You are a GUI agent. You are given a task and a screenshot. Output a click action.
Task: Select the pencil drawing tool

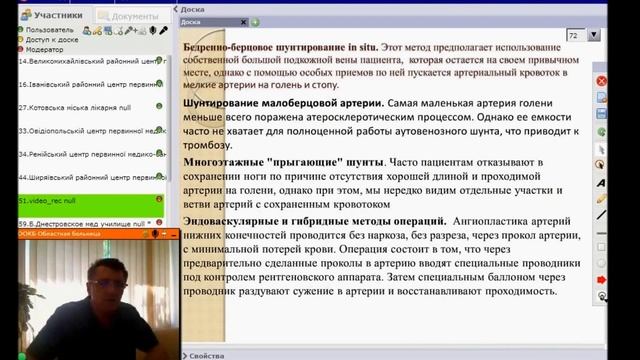601,199
